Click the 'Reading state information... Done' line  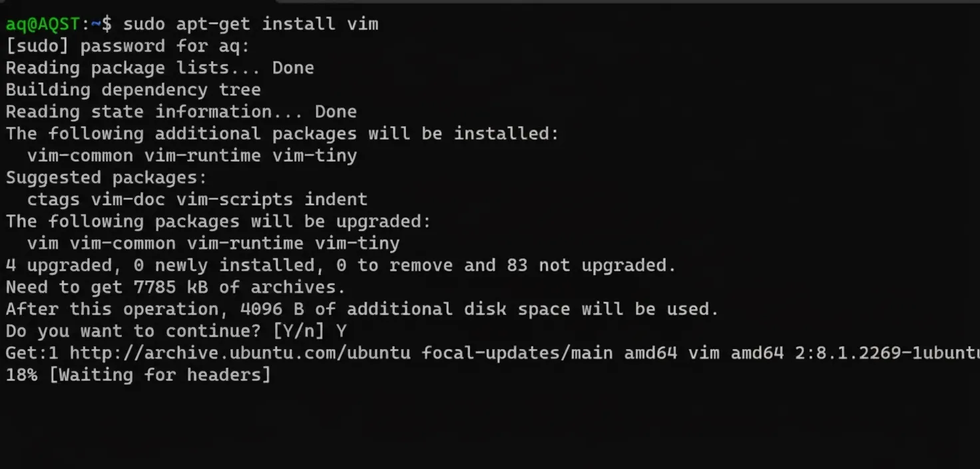(x=181, y=112)
